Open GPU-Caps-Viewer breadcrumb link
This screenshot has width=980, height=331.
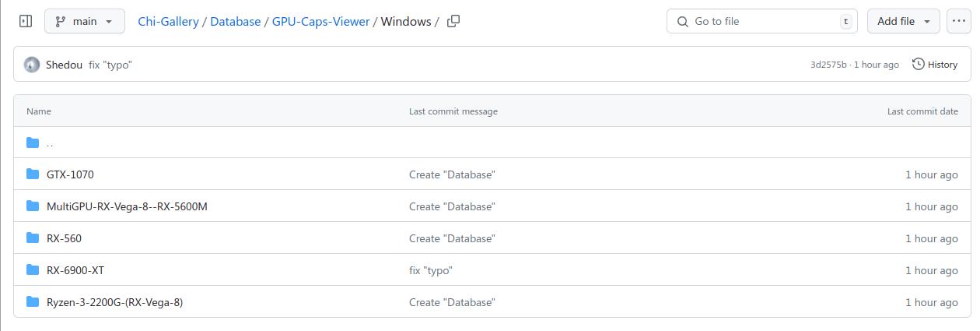(320, 21)
